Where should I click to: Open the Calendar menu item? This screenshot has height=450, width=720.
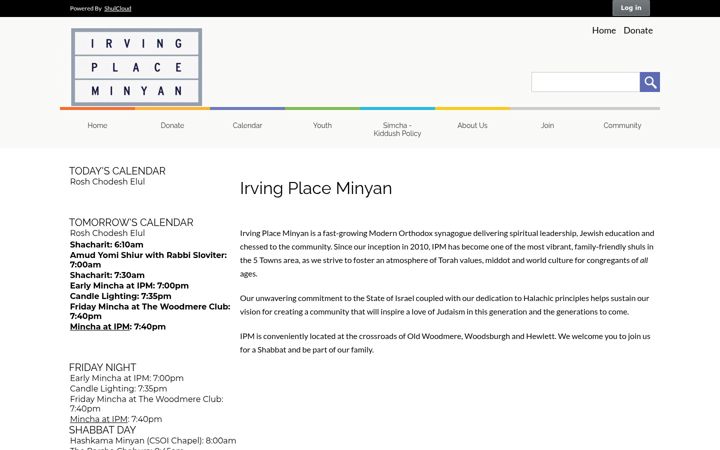(x=247, y=125)
